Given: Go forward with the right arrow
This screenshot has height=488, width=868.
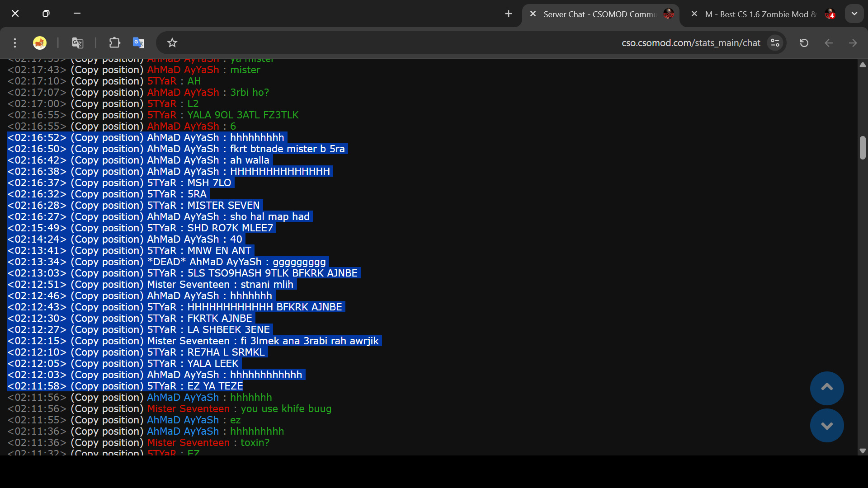Looking at the screenshot, I should pos(853,43).
